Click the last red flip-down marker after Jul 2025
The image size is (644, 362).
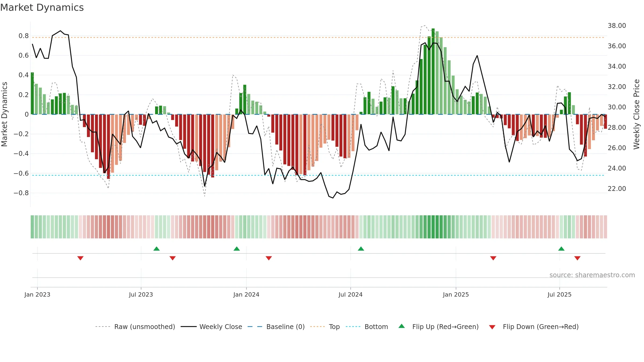pos(577,258)
